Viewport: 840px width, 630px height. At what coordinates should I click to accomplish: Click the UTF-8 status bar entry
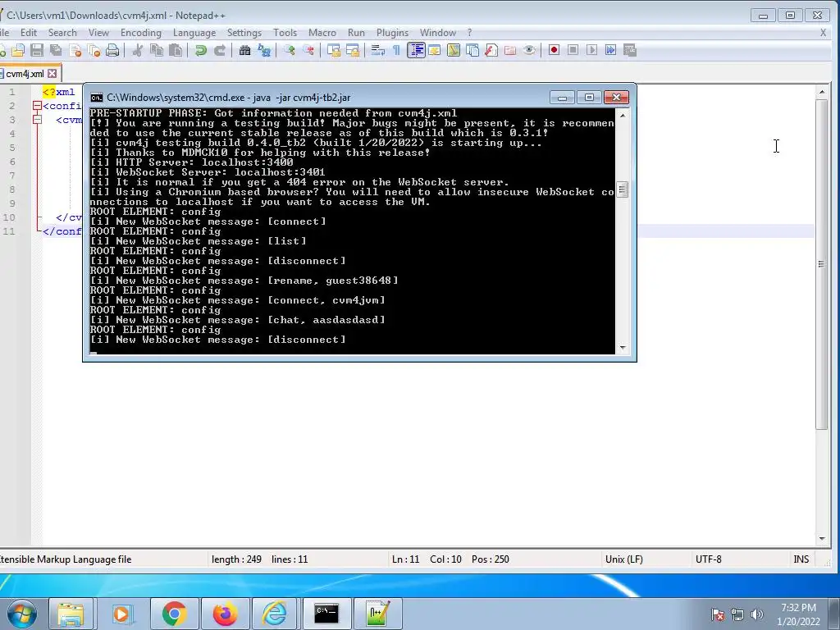(708, 559)
